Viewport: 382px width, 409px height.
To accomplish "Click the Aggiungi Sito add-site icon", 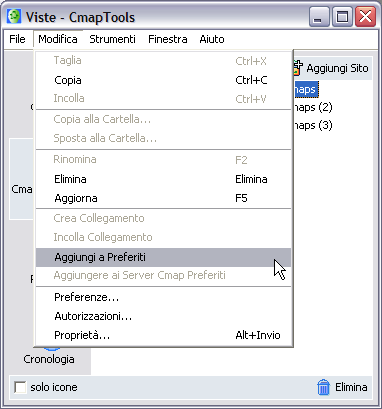I will (x=298, y=68).
